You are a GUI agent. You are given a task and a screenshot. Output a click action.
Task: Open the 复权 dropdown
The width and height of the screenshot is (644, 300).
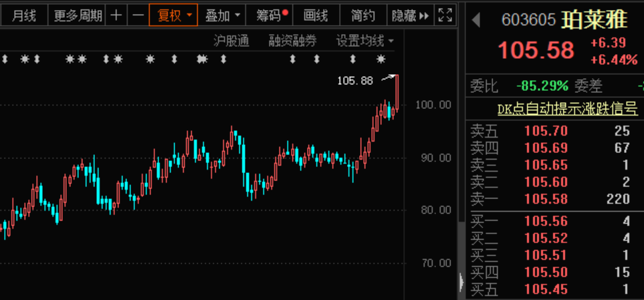click(x=174, y=15)
